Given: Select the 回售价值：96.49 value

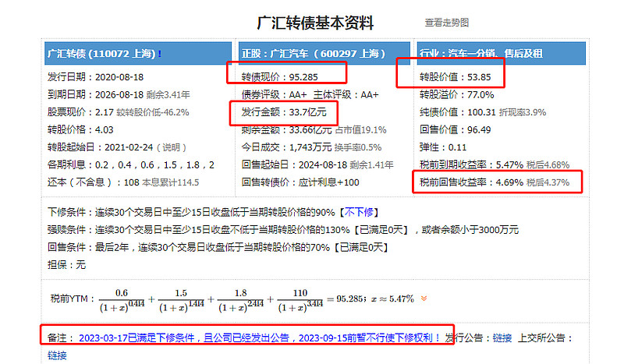Looking at the screenshot, I should point(456,129).
